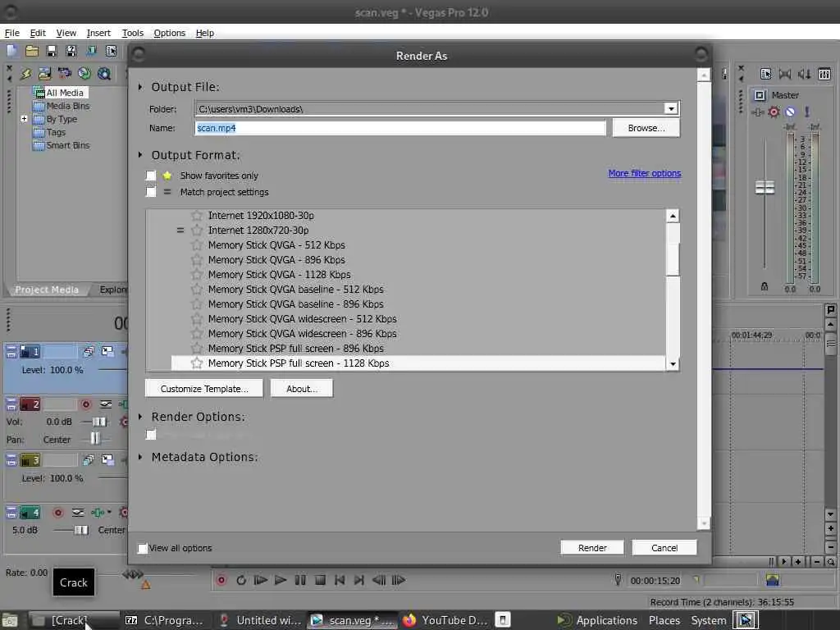Tick the View all options checkbox
This screenshot has width=840, height=630.
click(143, 548)
